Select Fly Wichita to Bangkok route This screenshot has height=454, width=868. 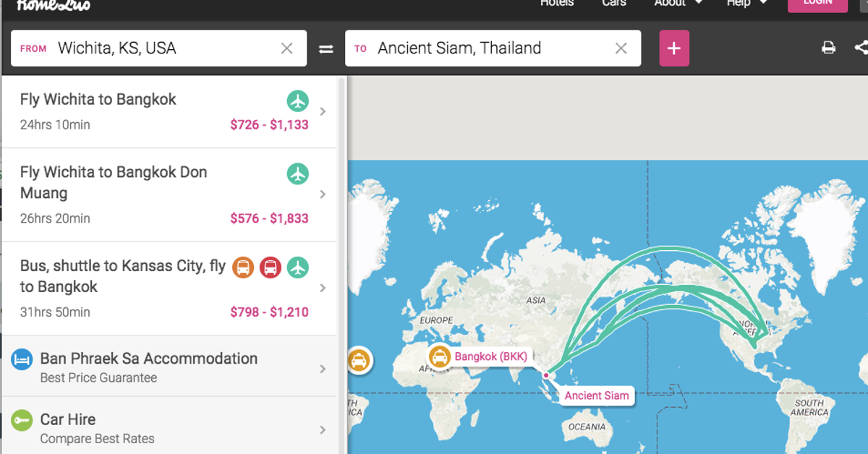(x=169, y=111)
